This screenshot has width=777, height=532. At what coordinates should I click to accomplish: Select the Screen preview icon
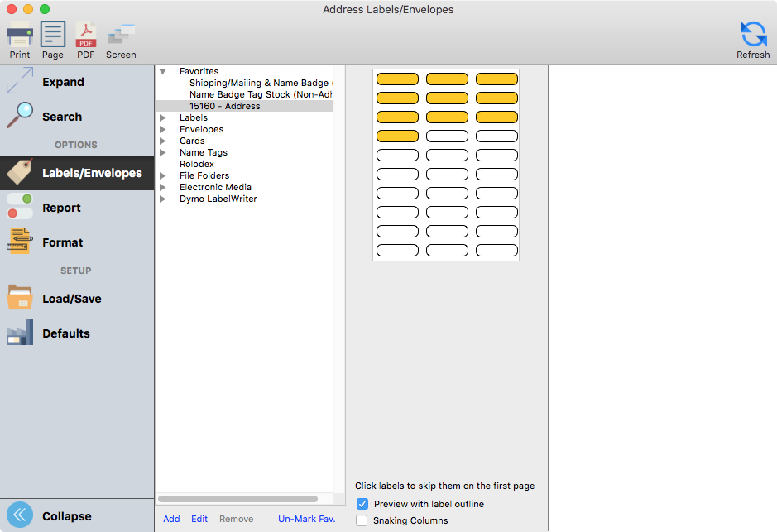point(121,36)
